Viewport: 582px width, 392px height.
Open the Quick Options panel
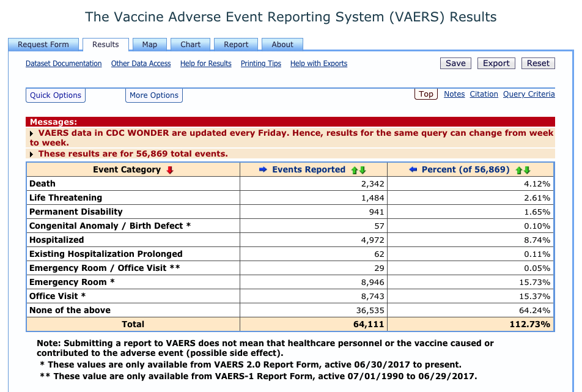pos(55,95)
